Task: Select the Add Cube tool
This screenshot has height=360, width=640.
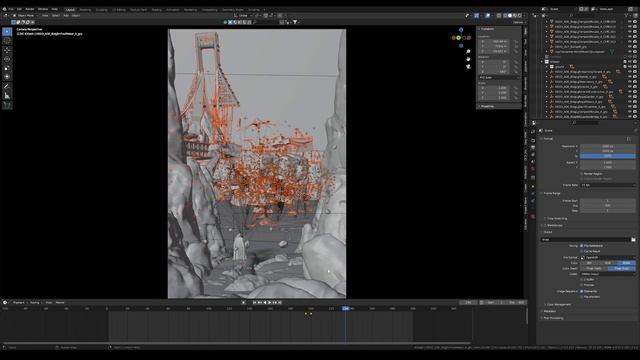Action: pos(7,105)
